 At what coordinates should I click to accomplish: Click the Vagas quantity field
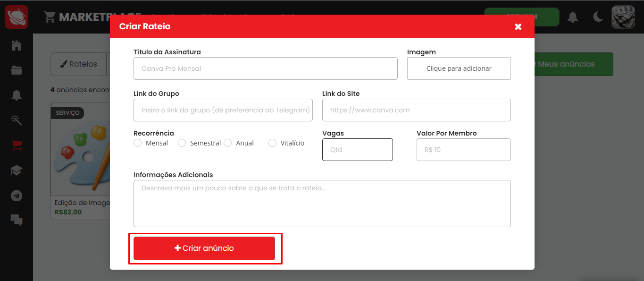tap(357, 150)
